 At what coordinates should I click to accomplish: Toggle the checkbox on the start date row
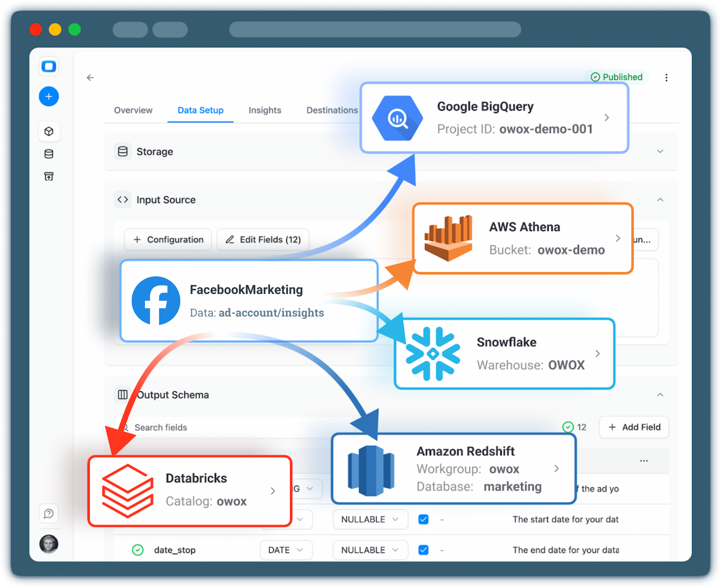click(423, 519)
